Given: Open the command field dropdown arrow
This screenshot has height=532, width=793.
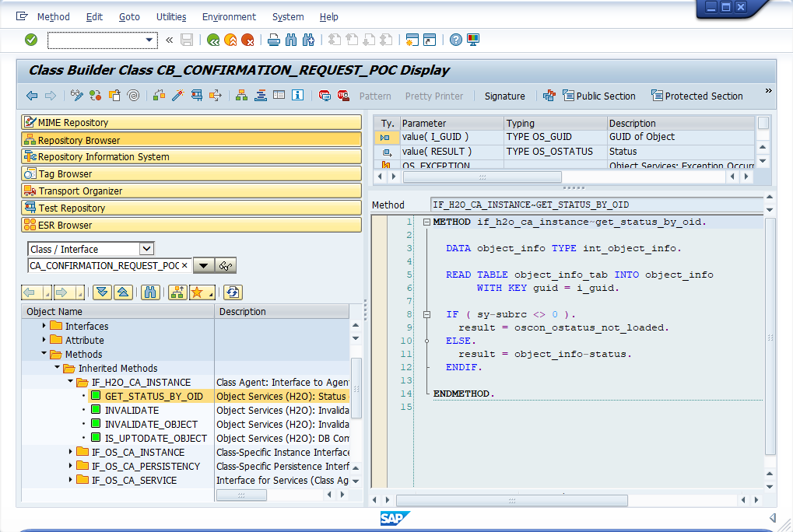Looking at the screenshot, I should pos(149,40).
